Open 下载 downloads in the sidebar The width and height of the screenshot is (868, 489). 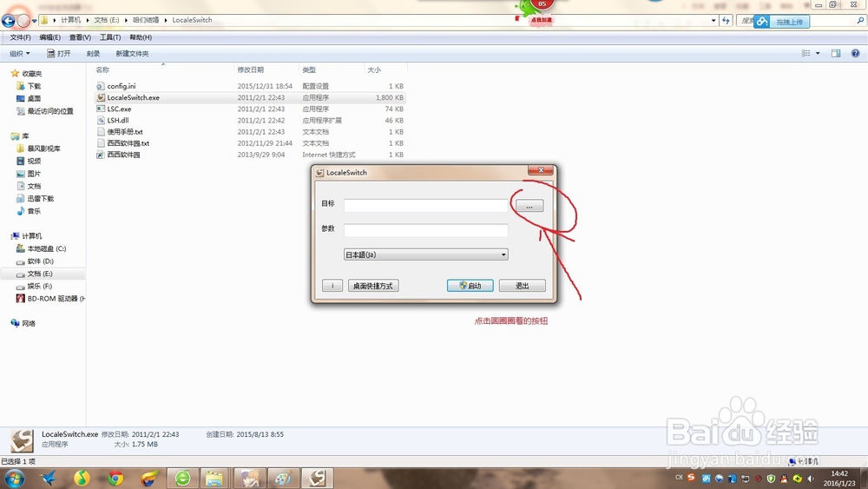coord(34,86)
